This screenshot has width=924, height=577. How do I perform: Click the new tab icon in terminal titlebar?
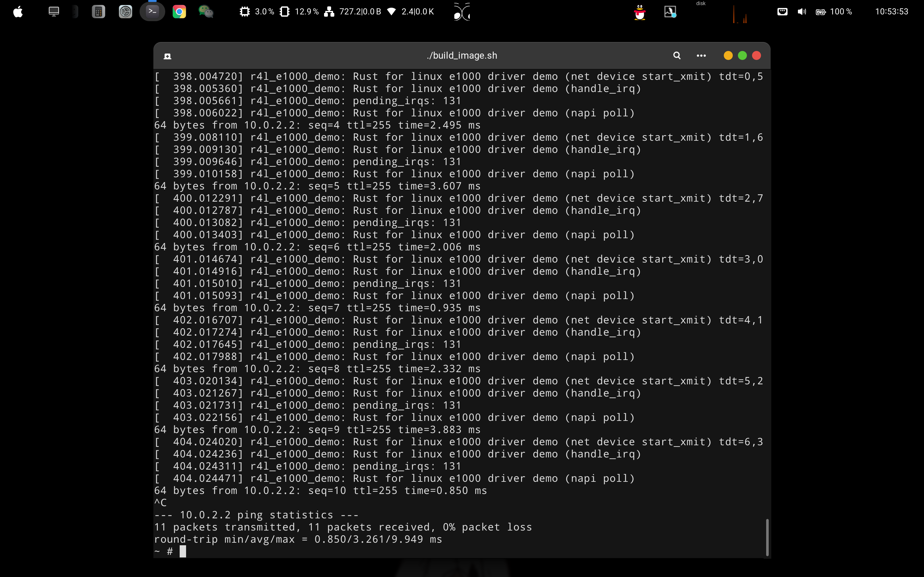click(167, 56)
